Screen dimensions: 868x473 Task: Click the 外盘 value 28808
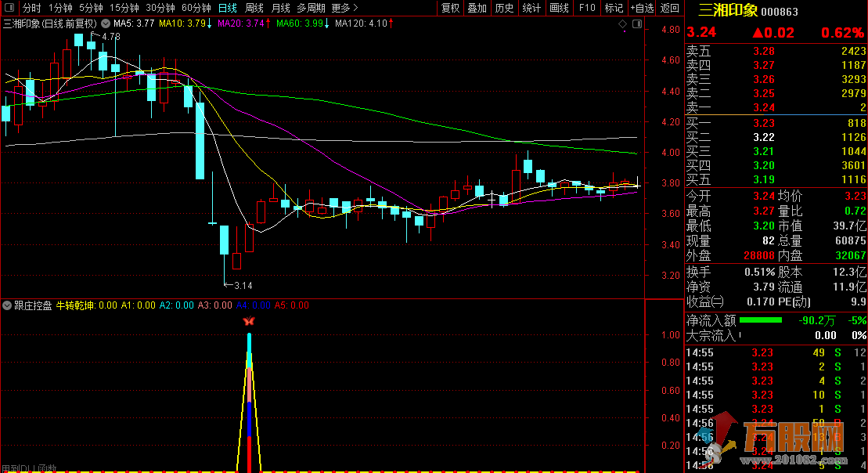(759, 255)
